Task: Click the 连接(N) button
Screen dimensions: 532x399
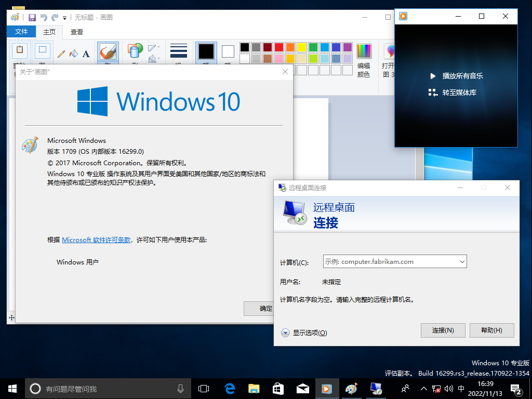Action: (443, 330)
